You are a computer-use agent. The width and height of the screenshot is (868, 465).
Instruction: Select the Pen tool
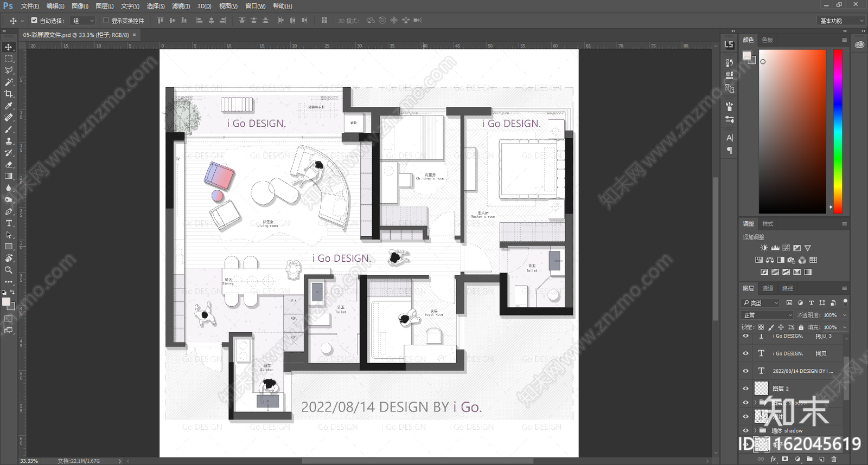[x=9, y=211]
